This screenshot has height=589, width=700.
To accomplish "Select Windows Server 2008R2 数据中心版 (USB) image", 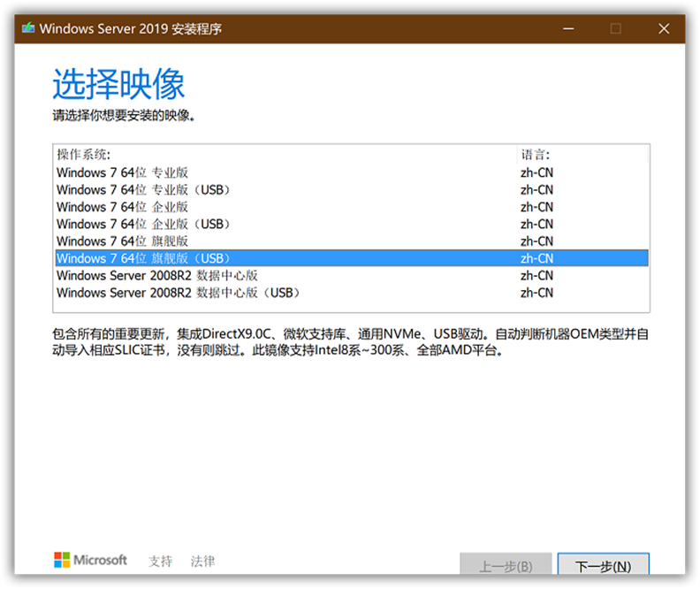I will (352, 293).
